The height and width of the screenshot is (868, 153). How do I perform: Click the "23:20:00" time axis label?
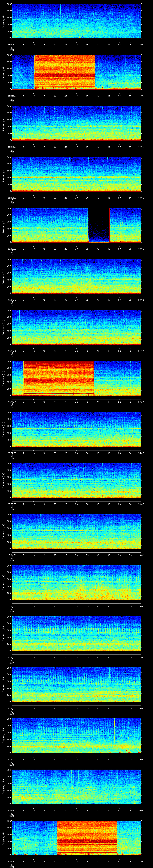click(12, 351)
